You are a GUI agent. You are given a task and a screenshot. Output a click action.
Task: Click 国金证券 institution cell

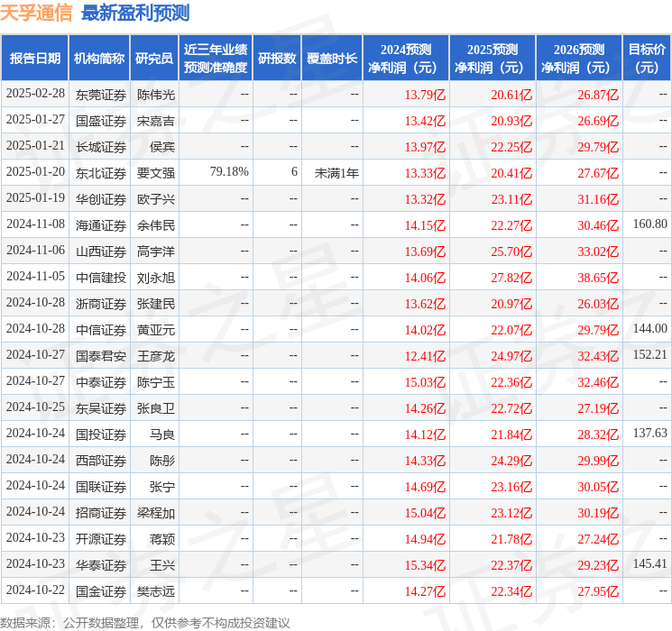point(101,591)
